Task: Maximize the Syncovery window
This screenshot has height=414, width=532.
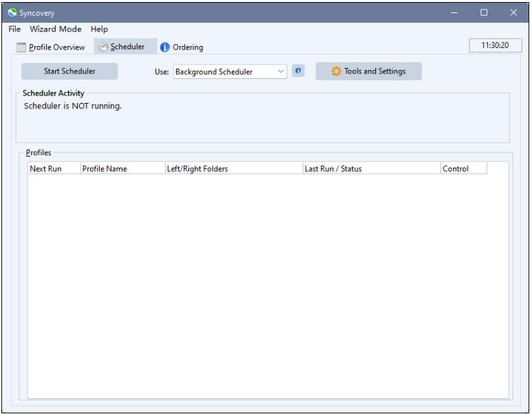Action: tap(484, 13)
